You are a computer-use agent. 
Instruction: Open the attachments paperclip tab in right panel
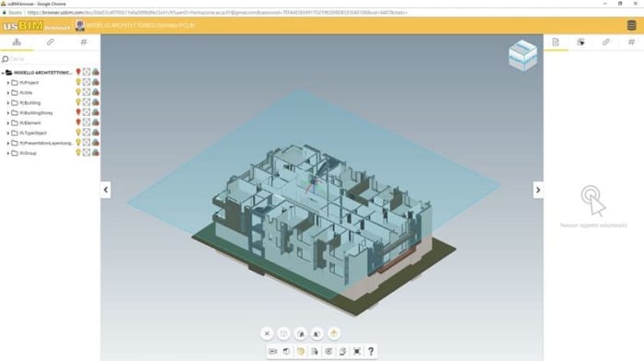point(605,42)
